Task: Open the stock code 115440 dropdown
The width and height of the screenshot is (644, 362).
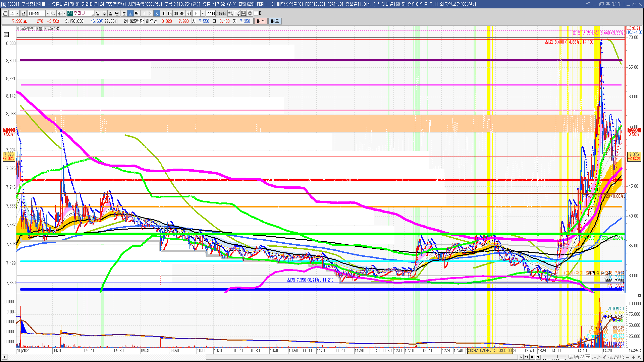Action: 48,13
